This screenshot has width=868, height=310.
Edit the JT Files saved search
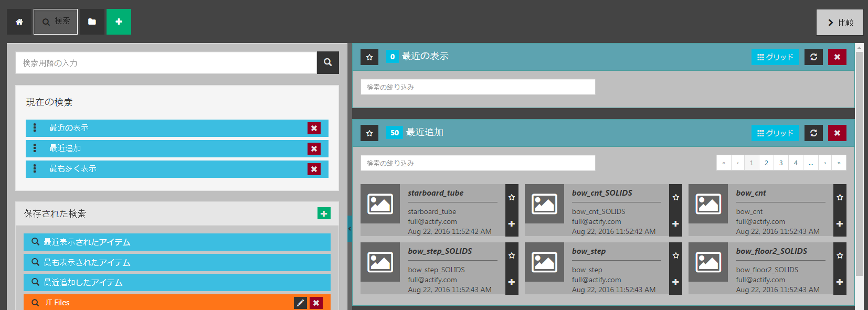click(x=300, y=303)
